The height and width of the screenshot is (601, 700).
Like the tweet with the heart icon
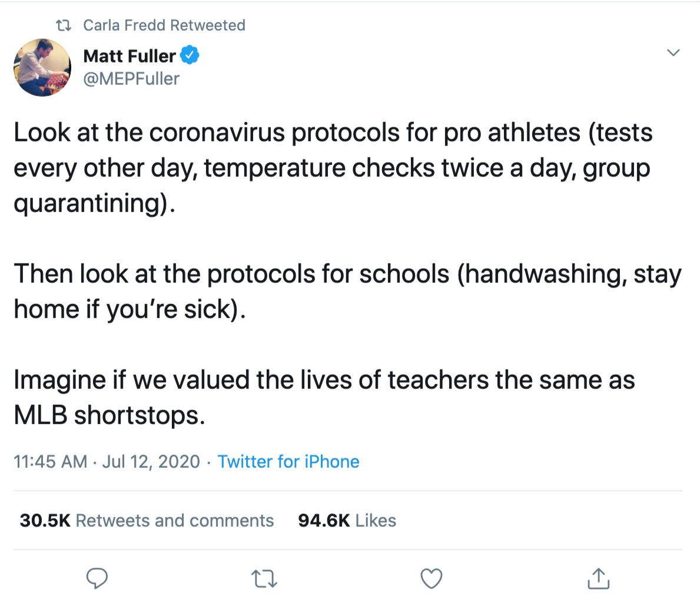point(432,579)
